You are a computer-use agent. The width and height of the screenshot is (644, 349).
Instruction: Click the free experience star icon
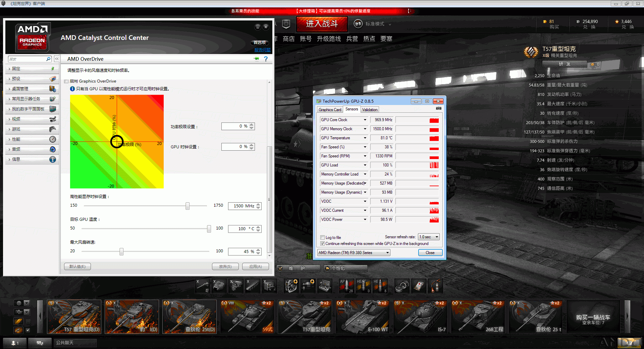point(617,21)
